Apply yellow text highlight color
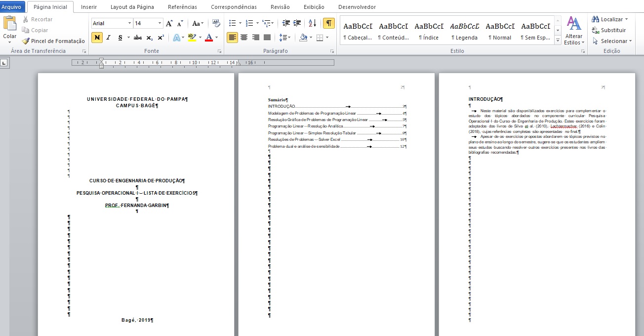This screenshot has height=336, width=644. pyautogui.click(x=192, y=38)
